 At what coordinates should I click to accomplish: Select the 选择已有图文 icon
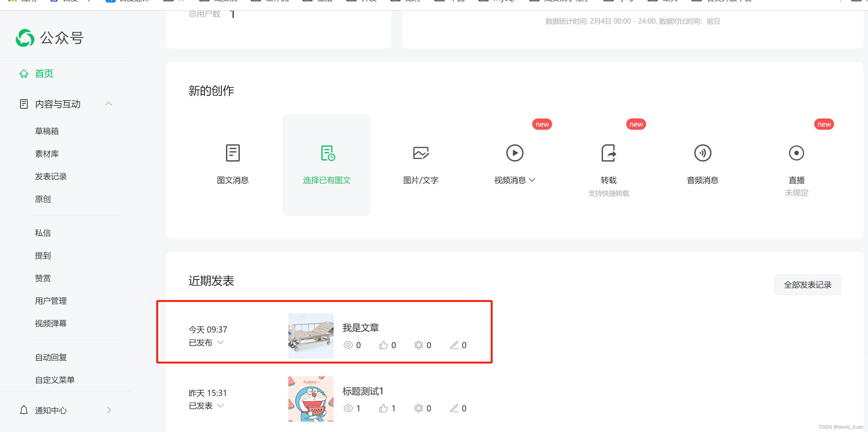(328, 153)
